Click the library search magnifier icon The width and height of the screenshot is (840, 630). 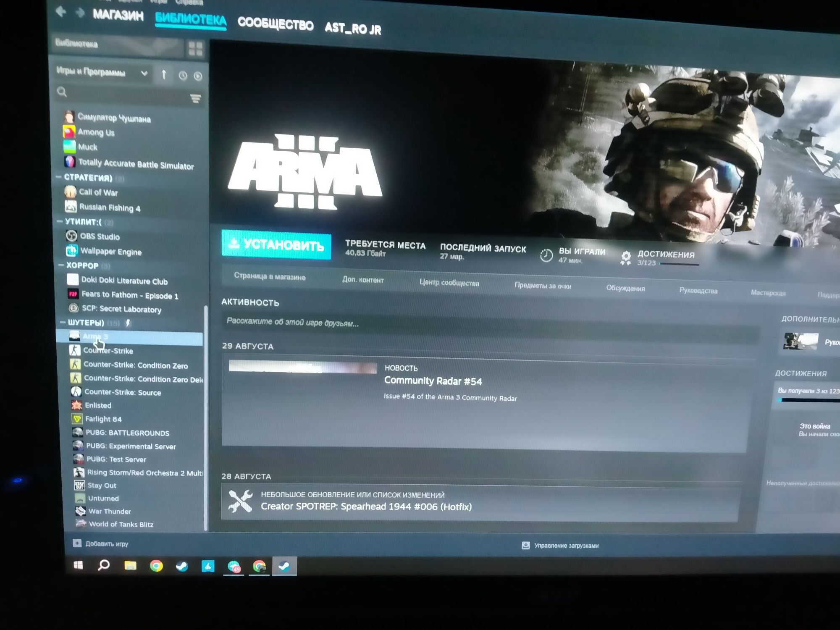tap(62, 92)
